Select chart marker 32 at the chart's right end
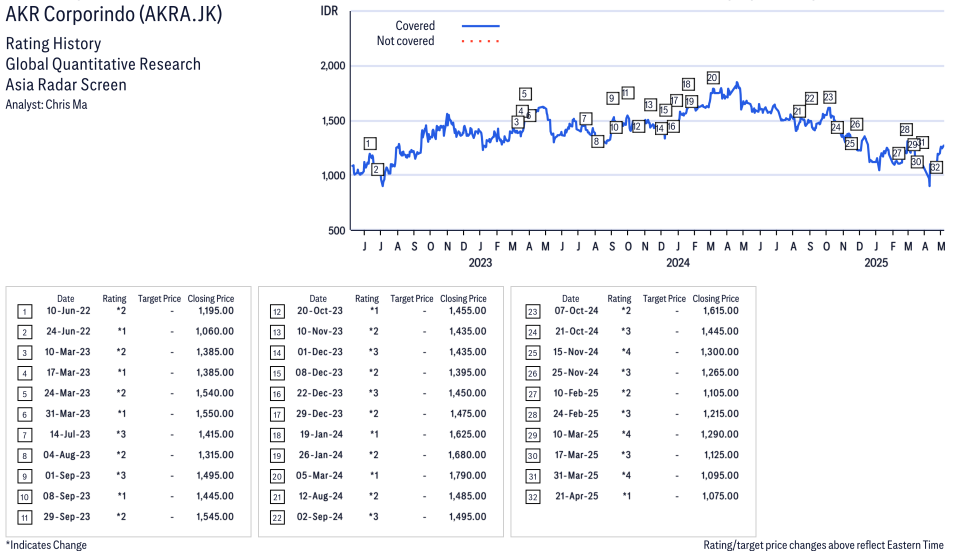This screenshot has height=551, width=955. [x=936, y=167]
